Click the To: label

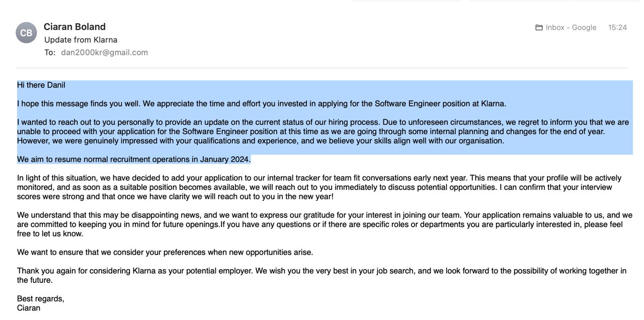pos(50,52)
